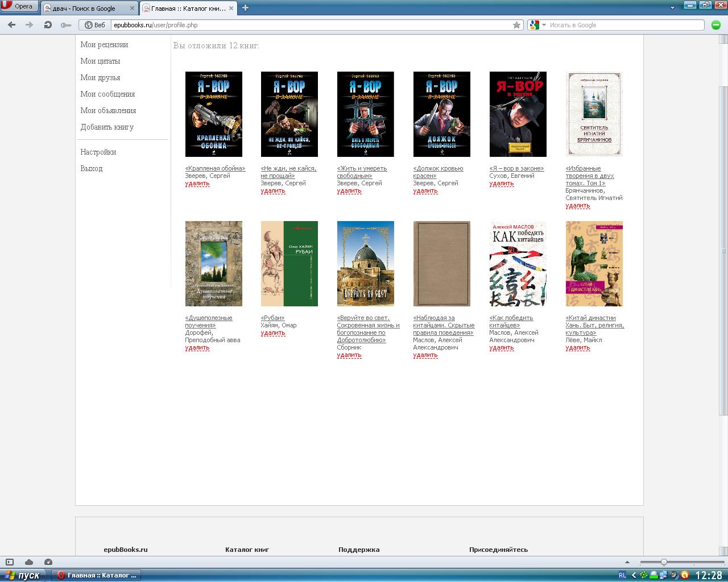Click удалить under Избранные творения
Viewport: 728px width, 582px height.
[x=578, y=206]
